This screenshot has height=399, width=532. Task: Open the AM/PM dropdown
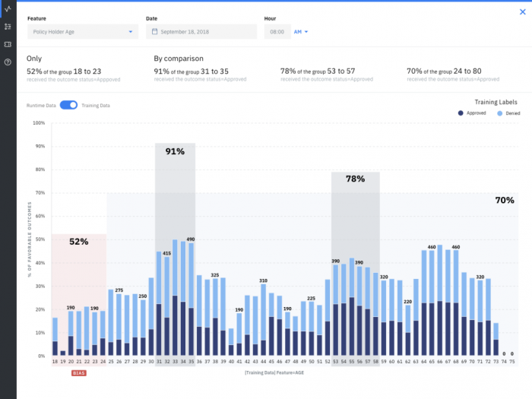(301, 32)
